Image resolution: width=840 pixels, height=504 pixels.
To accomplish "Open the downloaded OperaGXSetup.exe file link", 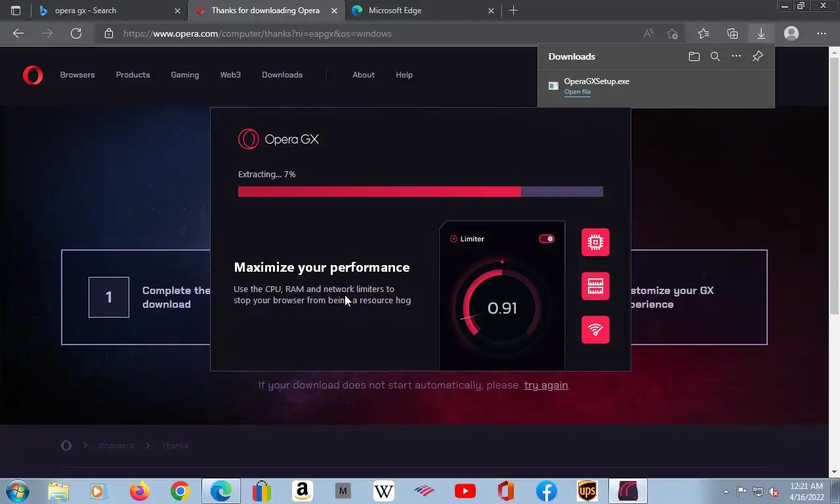I will [577, 92].
